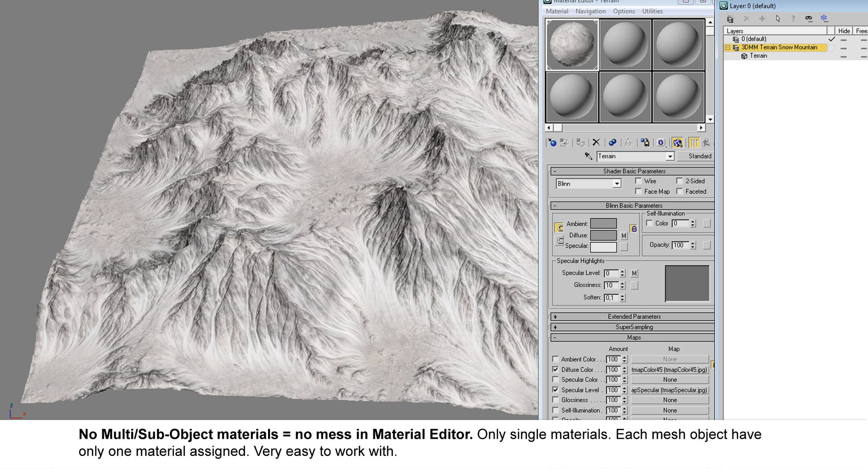Click tmapSpecular Specular Level map button
Screen dimensions: 868x469
pyautogui.click(x=670, y=390)
